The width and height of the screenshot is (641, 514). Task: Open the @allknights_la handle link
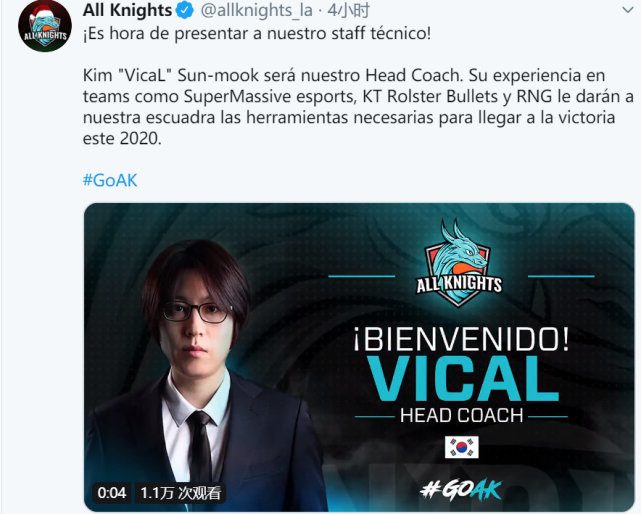click(x=257, y=11)
